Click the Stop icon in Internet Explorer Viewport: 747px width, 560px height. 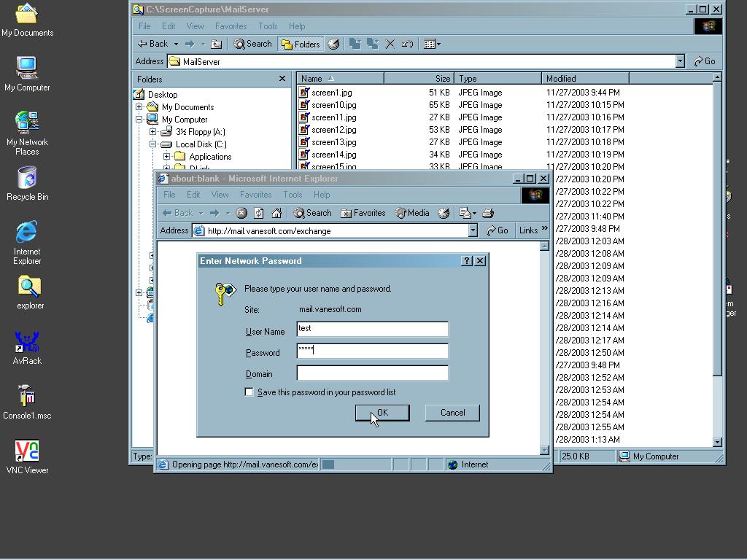(x=241, y=213)
